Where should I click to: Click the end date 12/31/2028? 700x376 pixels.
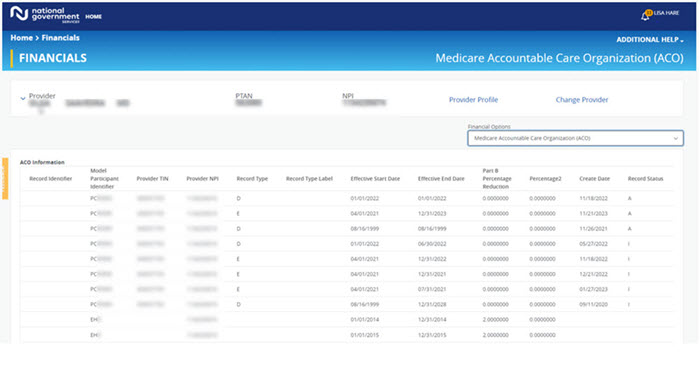click(432, 305)
